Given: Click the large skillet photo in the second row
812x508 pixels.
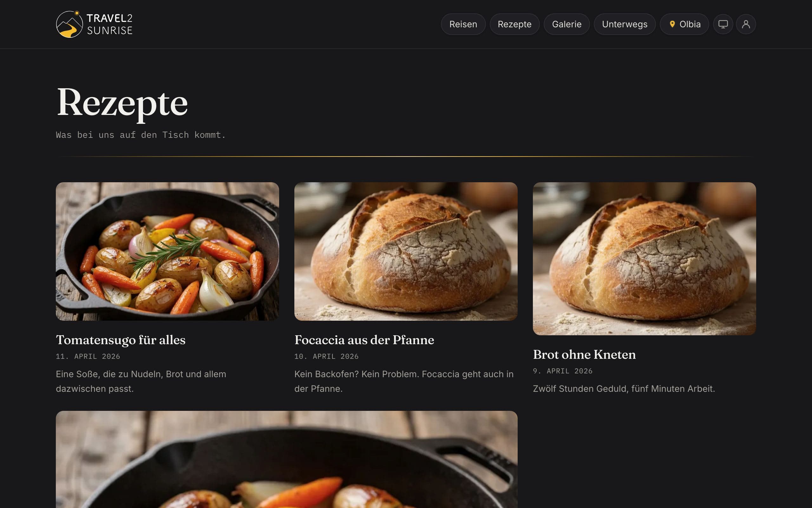Looking at the screenshot, I should (x=286, y=459).
